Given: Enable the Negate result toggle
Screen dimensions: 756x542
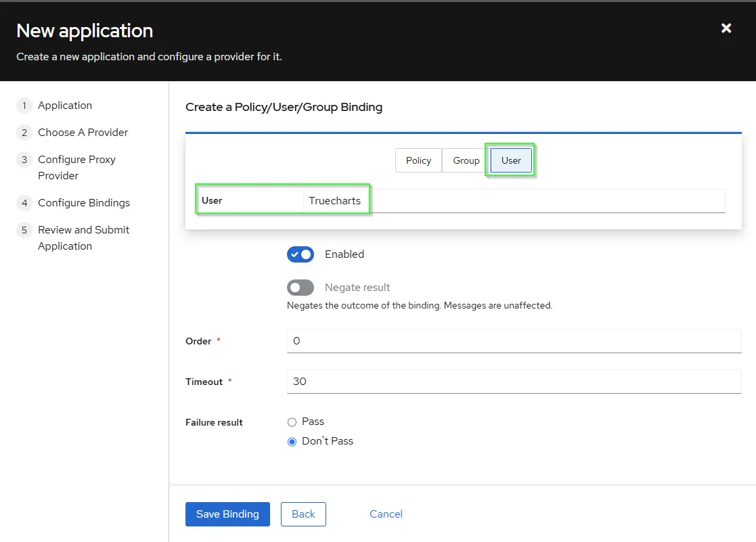Looking at the screenshot, I should click(301, 288).
